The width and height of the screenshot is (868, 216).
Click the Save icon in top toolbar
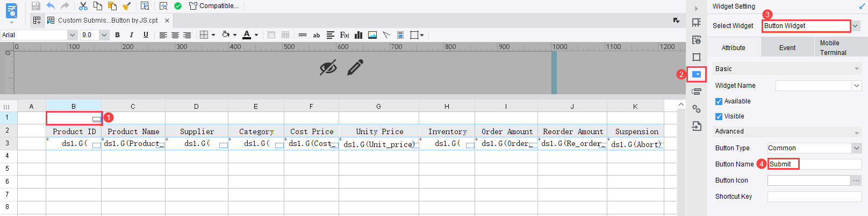[36, 6]
